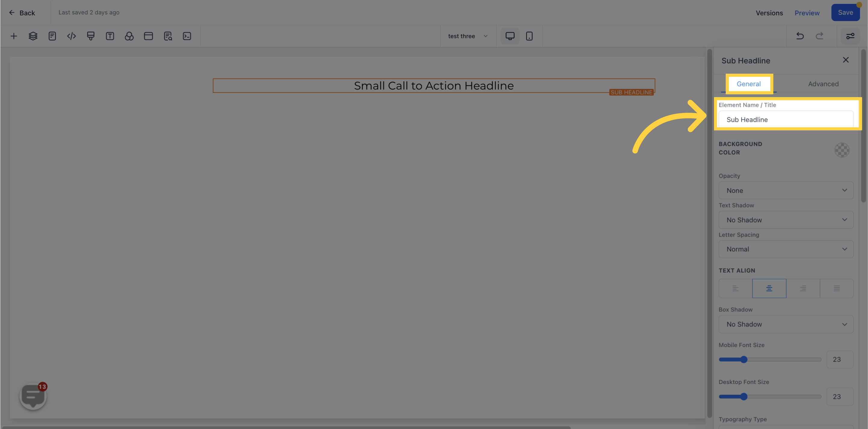This screenshot has width=868, height=429.
Task: Expand the Opacity dropdown
Action: pyautogui.click(x=786, y=190)
